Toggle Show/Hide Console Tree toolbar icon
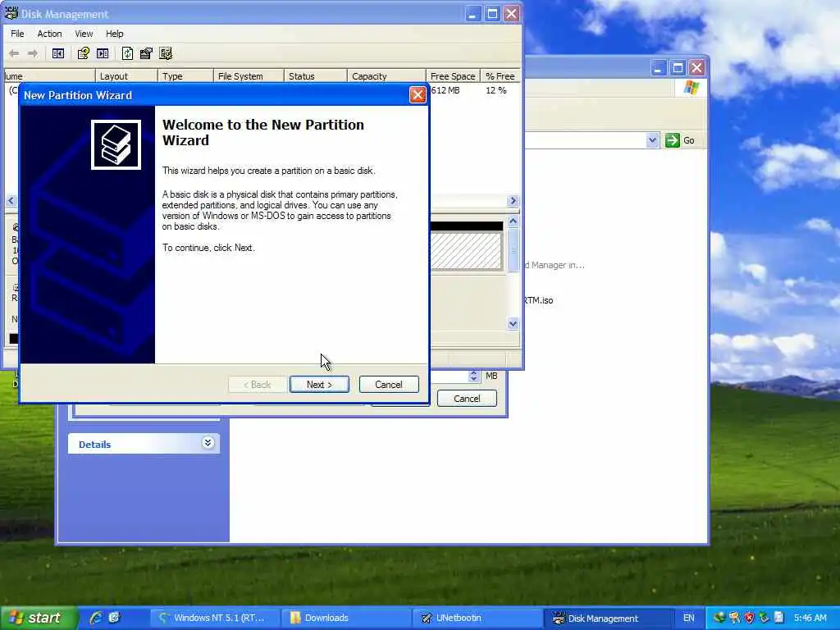Screen dimensions: 840x630 point(58,53)
